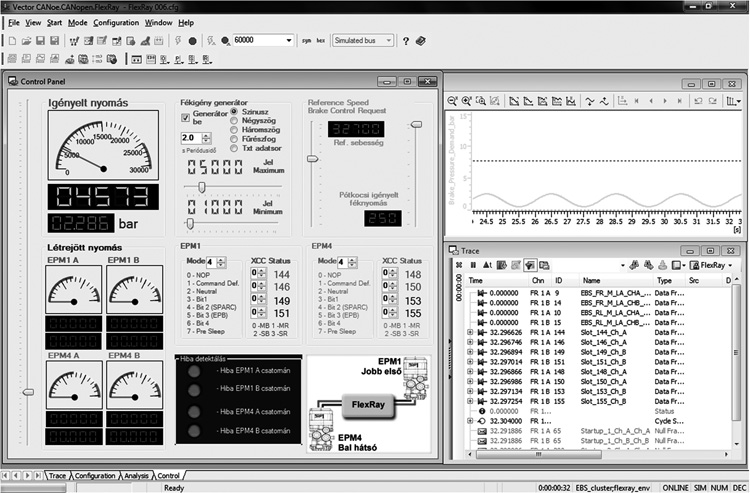Click the zoom out icon in graphics window
This screenshot has width=750, height=493.
452,101
